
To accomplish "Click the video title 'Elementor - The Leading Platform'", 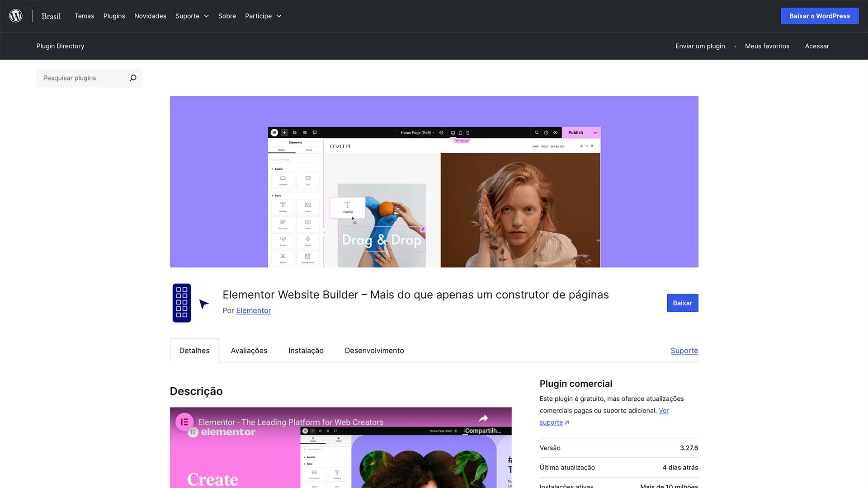I will tap(291, 422).
